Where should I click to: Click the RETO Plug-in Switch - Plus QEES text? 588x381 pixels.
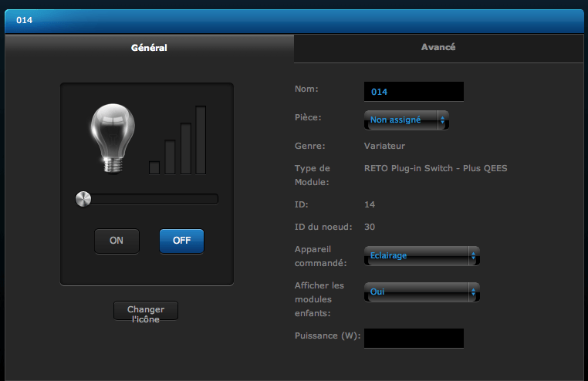tap(436, 169)
